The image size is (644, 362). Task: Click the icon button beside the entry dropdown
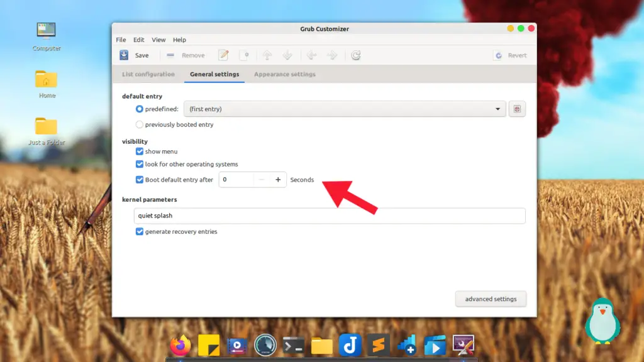click(x=517, y=109)
